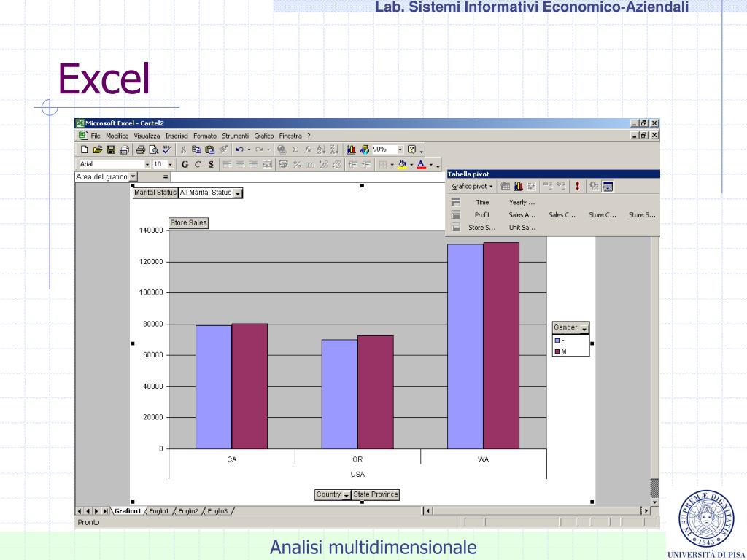Click the Marital Status field button
The height and width of the screenshot is (560, 747).
(155, 192)
